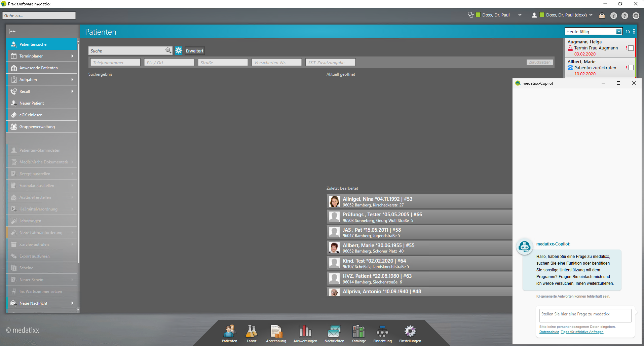Check the Augmann, Helga task checkbox
Image resolution: width=644 pixels, height=346 pixels.
(x=631, y=48)
